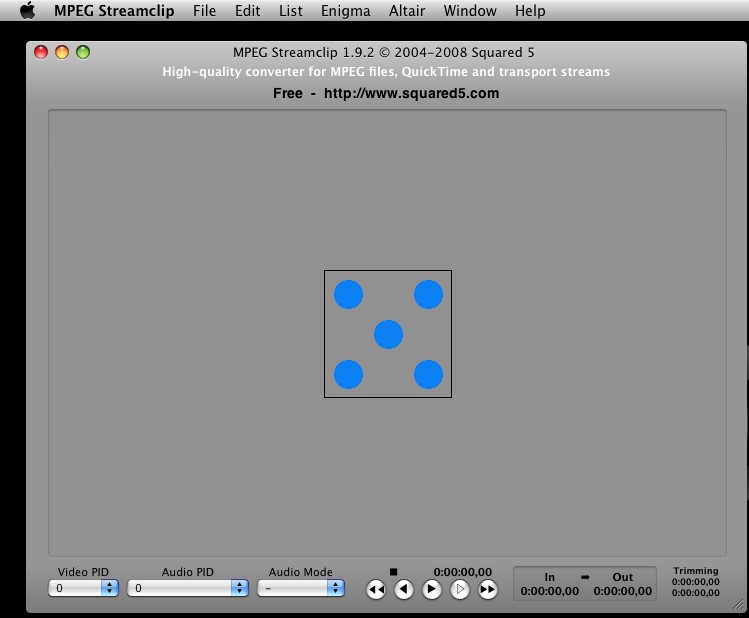Open the List menu
Image resolution: width=749 pixels, height=618 pixels.
pos(291,11)
